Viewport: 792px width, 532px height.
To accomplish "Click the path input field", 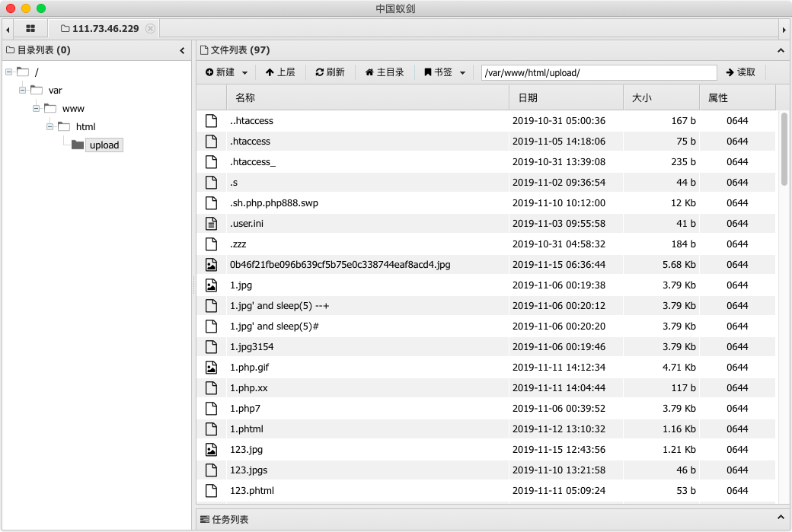I will pos(599,72).
